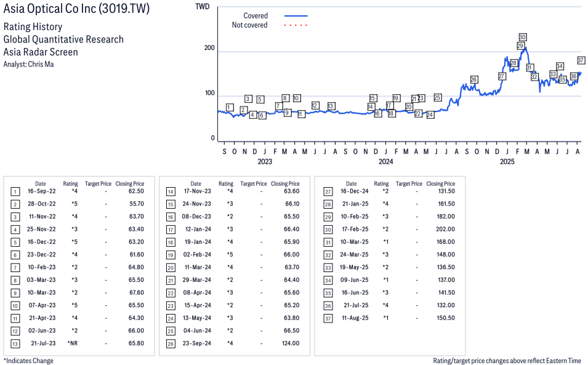Screen dimensions: 588x365
Task: Select chart marker 37 at chart's right end
Action: point(581,60)
